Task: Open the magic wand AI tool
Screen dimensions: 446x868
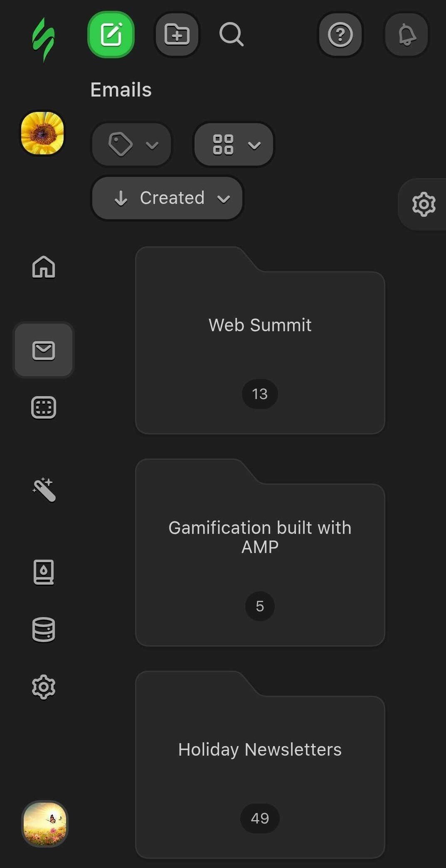Action: pyautogui.click(x=44, y=490)
